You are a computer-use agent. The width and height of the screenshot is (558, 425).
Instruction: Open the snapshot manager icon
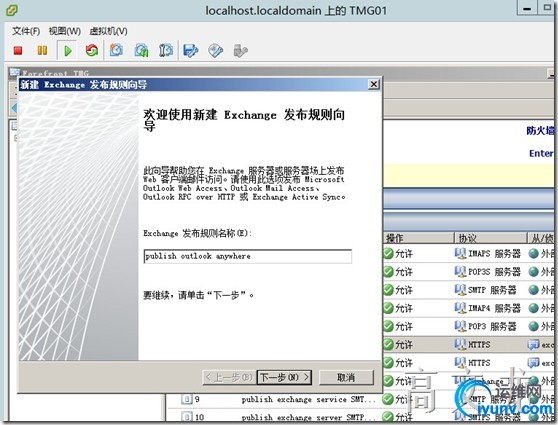pos(166,50)
